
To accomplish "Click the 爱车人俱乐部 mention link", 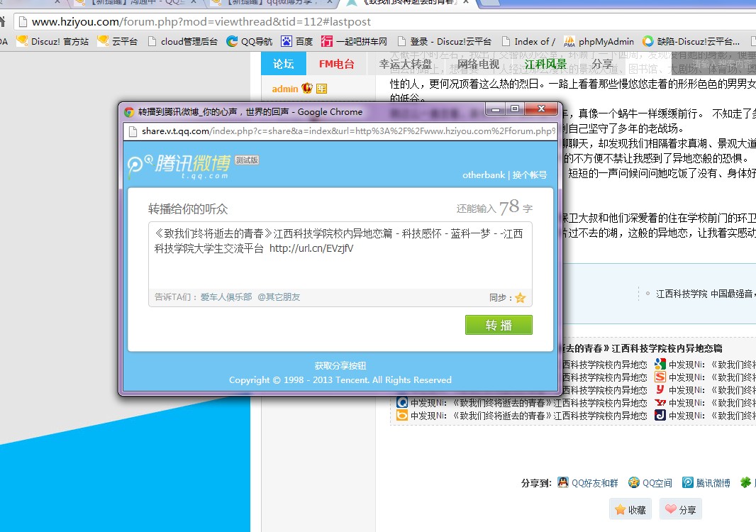I will (226, 297).
